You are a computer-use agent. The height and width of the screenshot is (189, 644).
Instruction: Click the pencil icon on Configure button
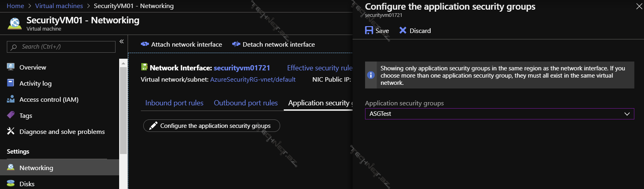coord(153,126)
